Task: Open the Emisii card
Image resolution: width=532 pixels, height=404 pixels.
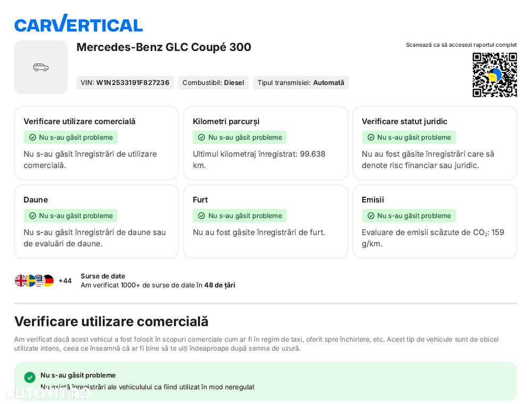Action: click(x=435, y=221)
